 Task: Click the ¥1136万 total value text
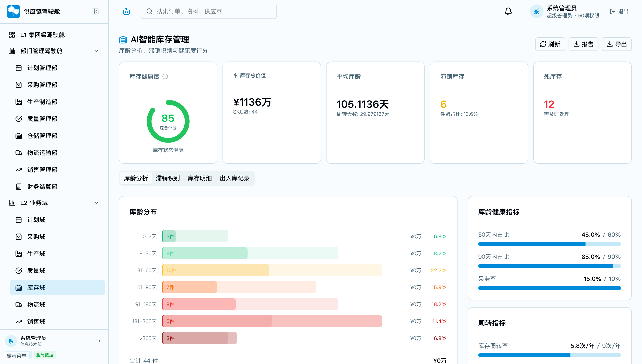tap(252, 102)
